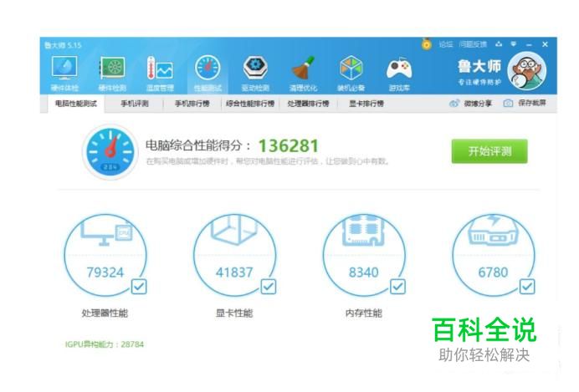This screenshot has height=392, width=579.
Task: Uncheck the disk performance 6780 checkbox
Action: pyautogui.click(x=527, y=287)
